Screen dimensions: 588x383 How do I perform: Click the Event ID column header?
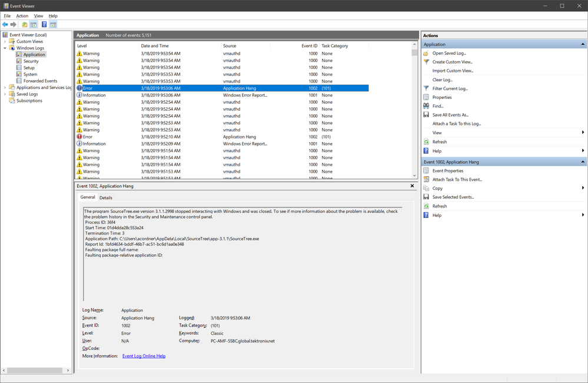click(x=295, y=46)
